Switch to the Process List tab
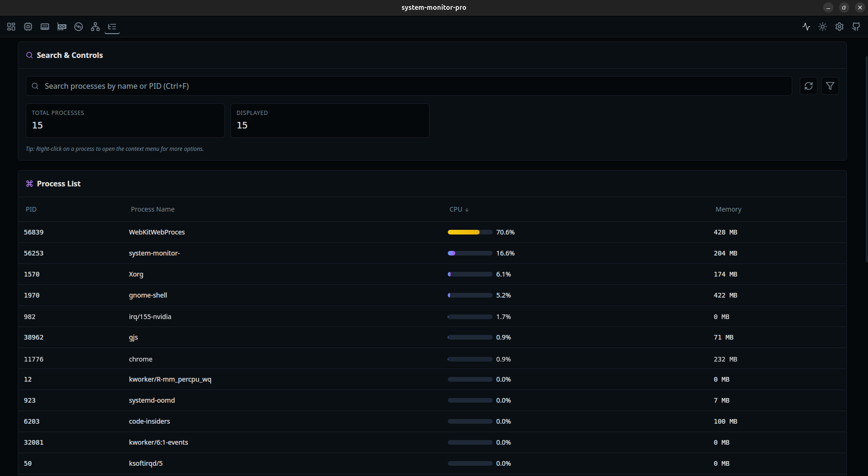Viewport: 868px width, 476px height. [x=112, y=27]
